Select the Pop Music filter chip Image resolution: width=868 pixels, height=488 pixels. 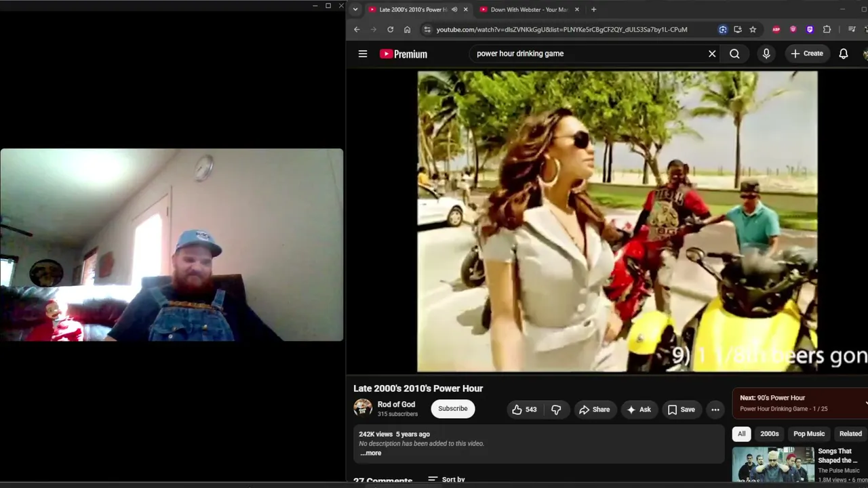809,434
